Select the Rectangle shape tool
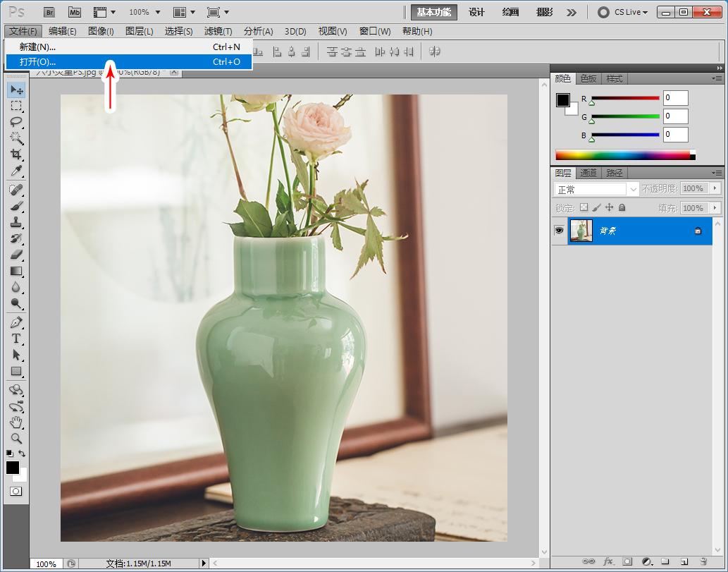Viewport: 728px width, 572px height. [x=16, y=371]
